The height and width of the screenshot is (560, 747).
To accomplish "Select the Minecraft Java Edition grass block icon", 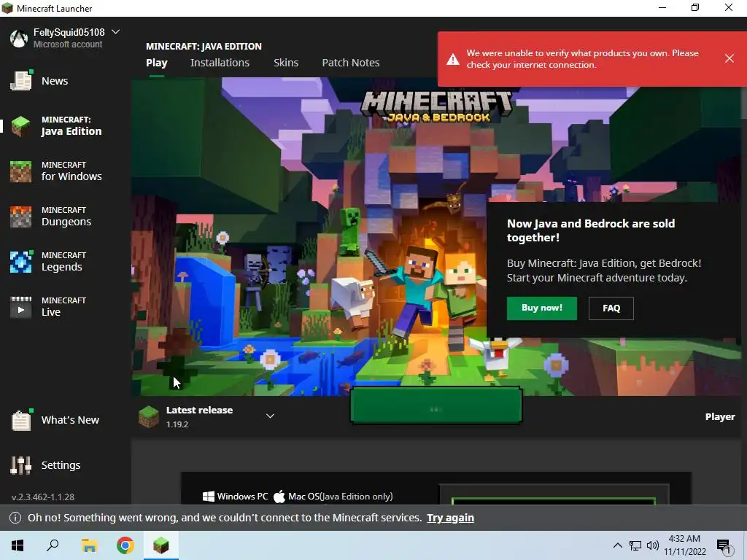I will tap(21, 126).
